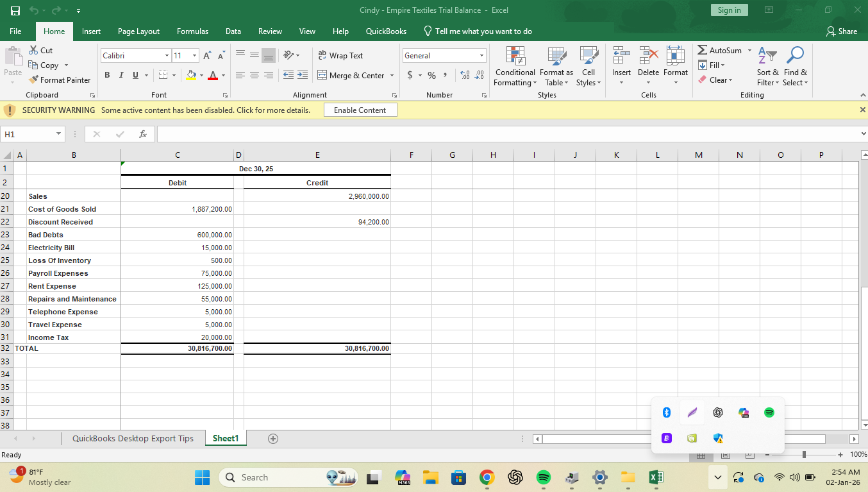
Task: Click Increase Indent icon
Action: pyautogui.click(x=302, y=75)
